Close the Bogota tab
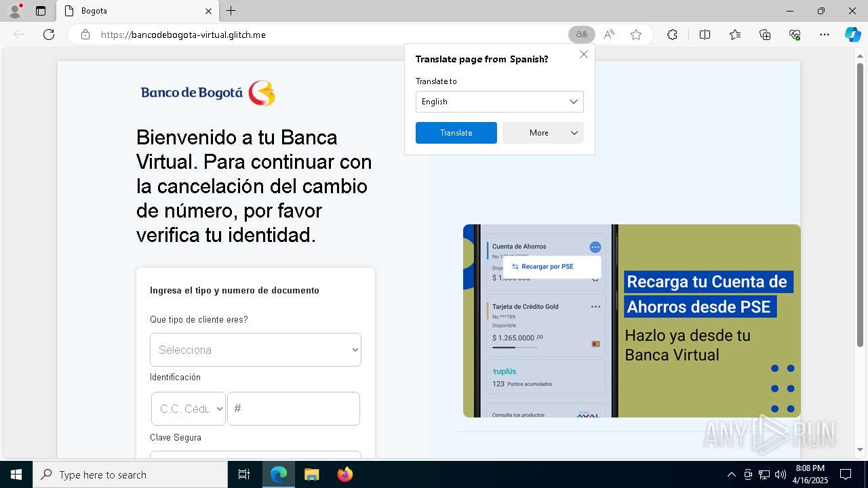Image resolution: width=868 pixels, height=488 pixels. (x=209, y=11)
